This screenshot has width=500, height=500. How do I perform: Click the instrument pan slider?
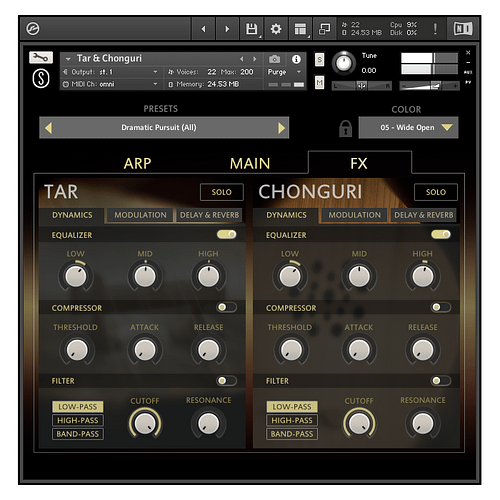click(x=362, y=86)
